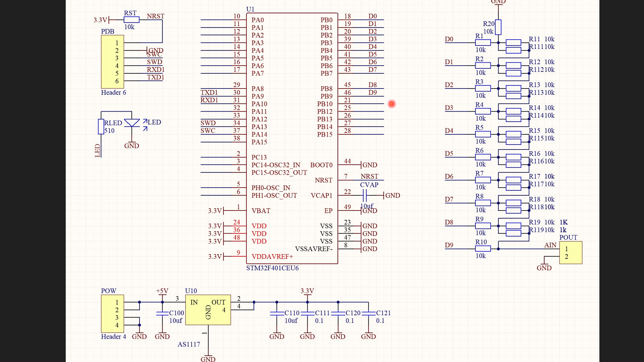This screenshot has width=644, height=362.
Task: Select the STM32F401CEU6 part label
Action: point(272,268)
